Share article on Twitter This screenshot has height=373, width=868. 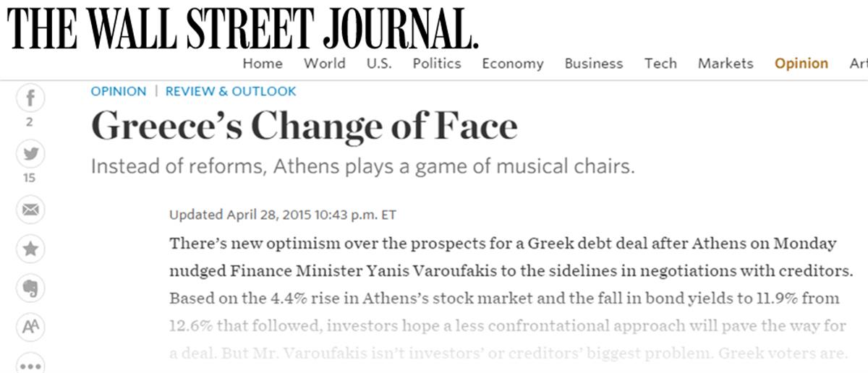(30, 154)
